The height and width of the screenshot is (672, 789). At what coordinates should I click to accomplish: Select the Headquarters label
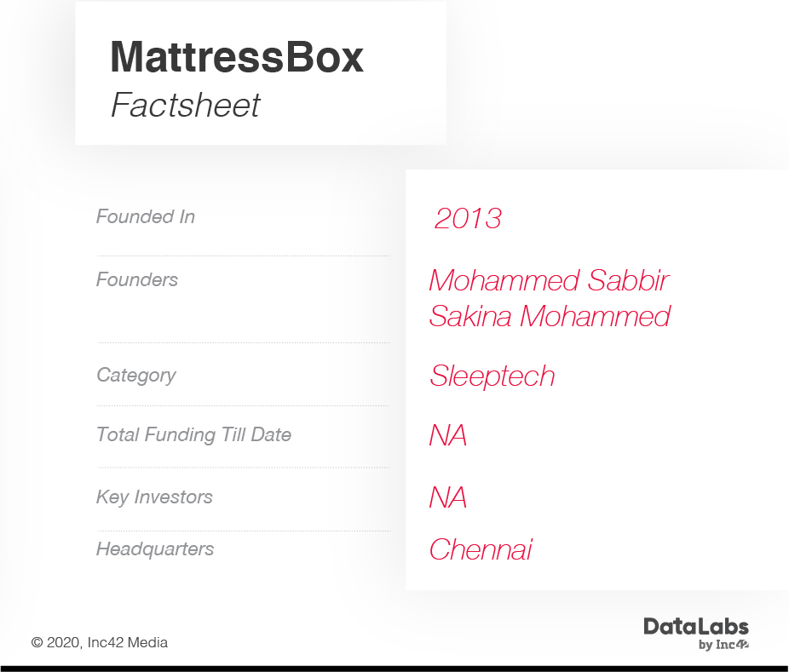coord(155,549)
